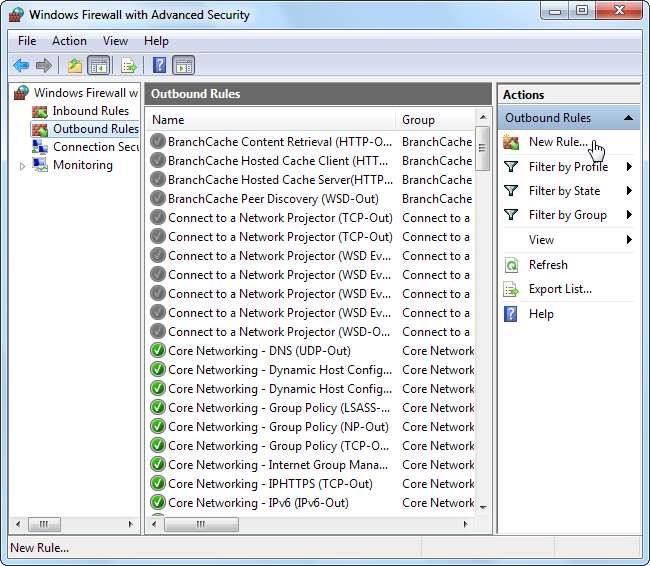
Task: Click the Export List... action icon
Action: pos(511,289)
